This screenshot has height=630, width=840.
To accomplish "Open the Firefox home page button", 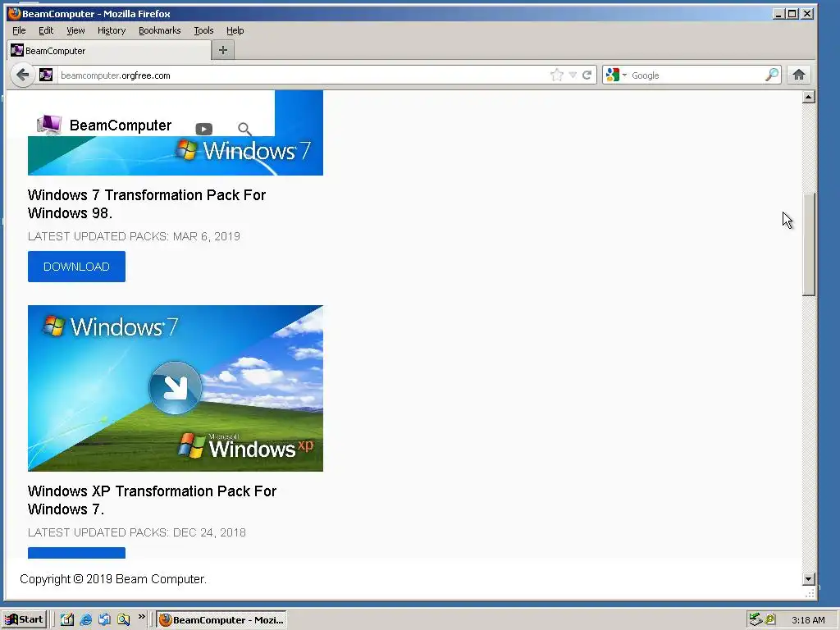I will click(799, 75).
